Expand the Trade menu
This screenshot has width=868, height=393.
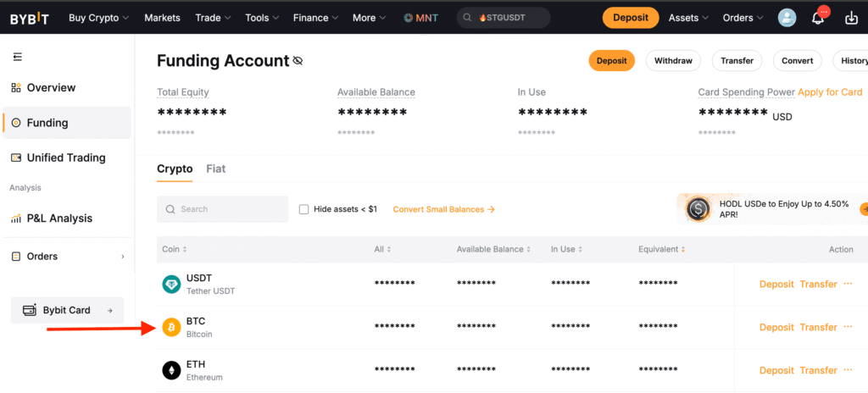[x=213, y=18]
